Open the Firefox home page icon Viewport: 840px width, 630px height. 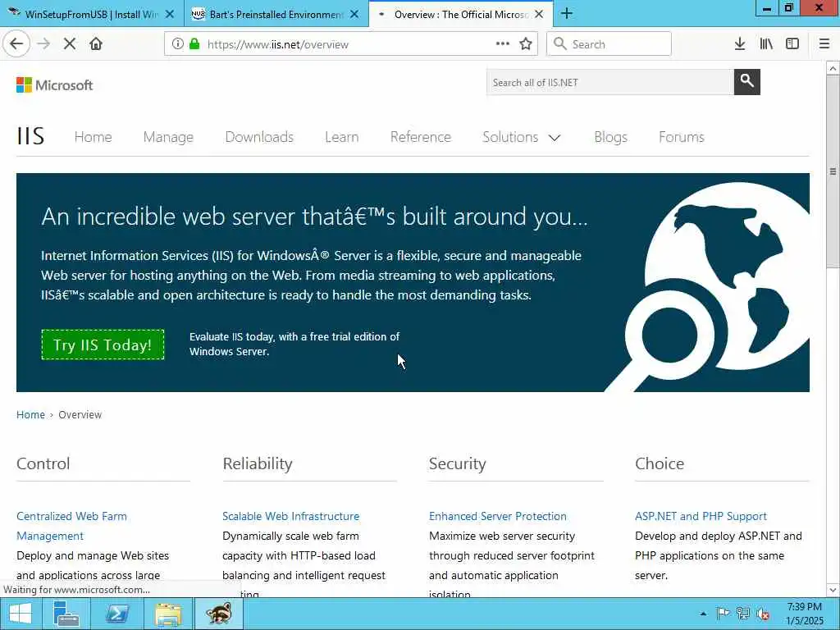[96, 44]
